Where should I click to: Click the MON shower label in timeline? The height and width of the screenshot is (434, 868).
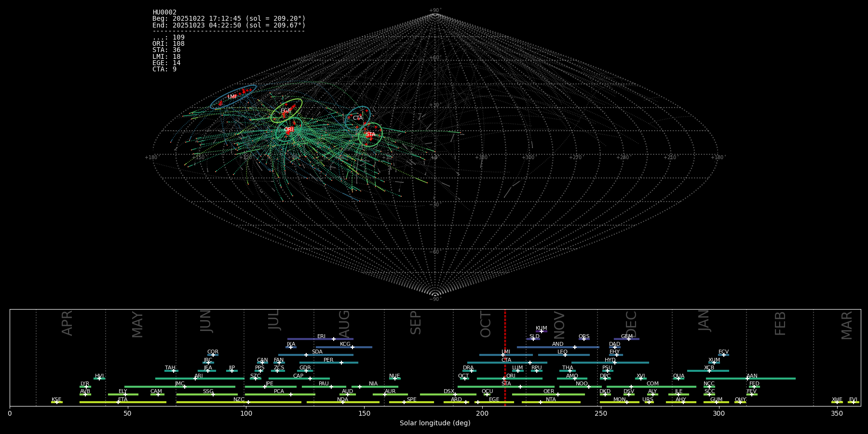[x=620, y=400]
